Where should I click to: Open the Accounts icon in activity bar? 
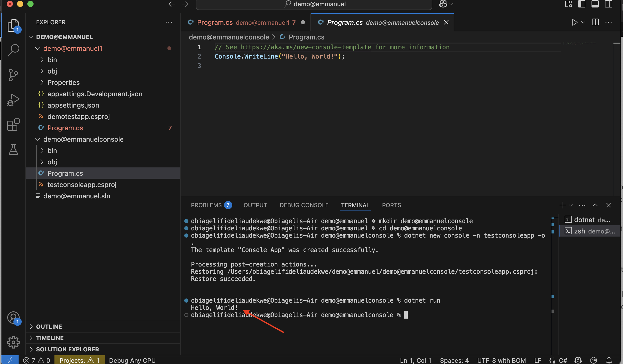pos(13,318)
